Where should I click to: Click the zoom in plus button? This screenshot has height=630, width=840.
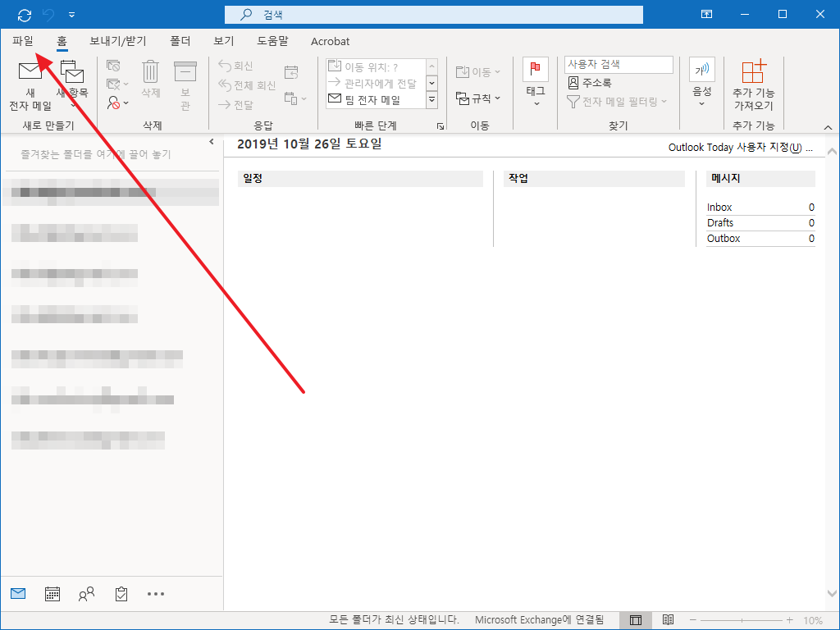point(790,620)
